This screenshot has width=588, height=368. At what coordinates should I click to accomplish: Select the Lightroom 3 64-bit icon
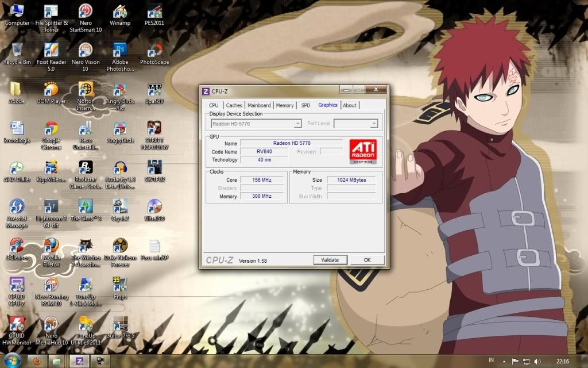(51, 214)
